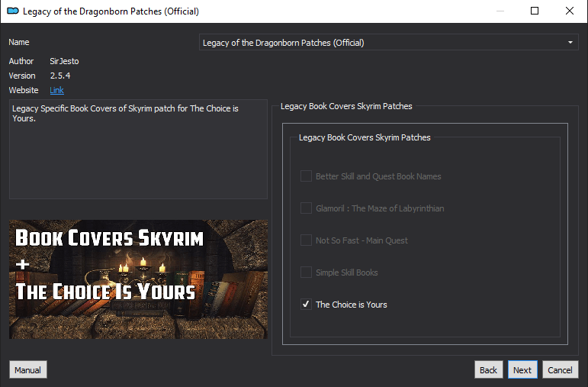Toggle the Better Skill and Quest Book Names checkbox
Screen dimensions: 588x387
[x=306, y=176]
